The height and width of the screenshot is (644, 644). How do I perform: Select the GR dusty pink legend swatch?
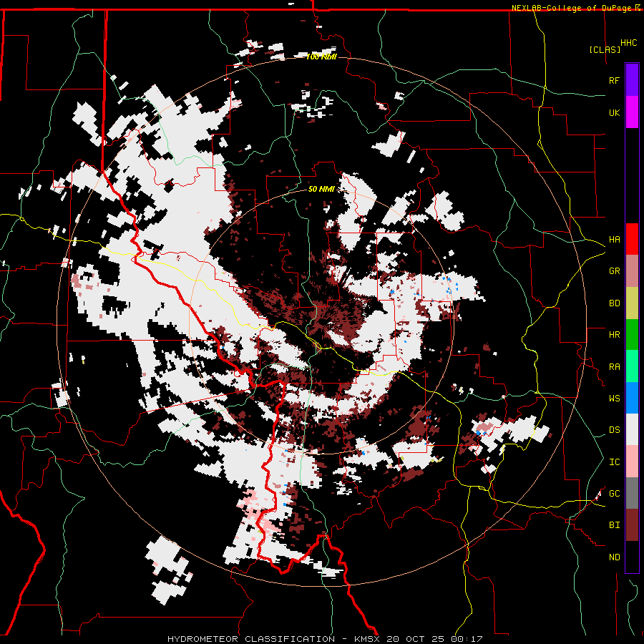pos(632,271)
